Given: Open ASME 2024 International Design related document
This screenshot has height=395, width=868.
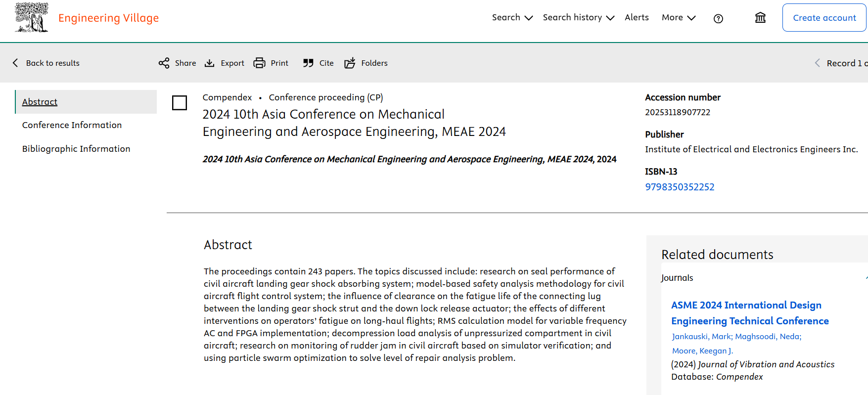Looking at the screenshot, I should tap(750, 313).
